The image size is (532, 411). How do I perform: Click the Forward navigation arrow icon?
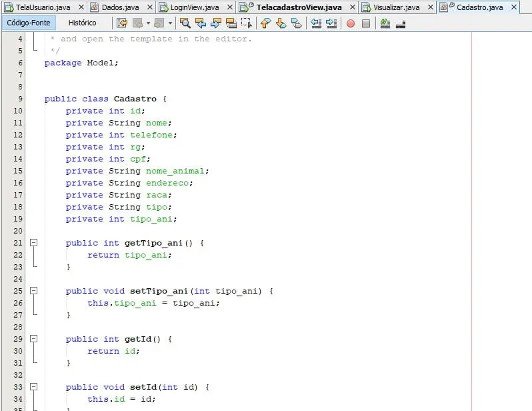point(159,23)
